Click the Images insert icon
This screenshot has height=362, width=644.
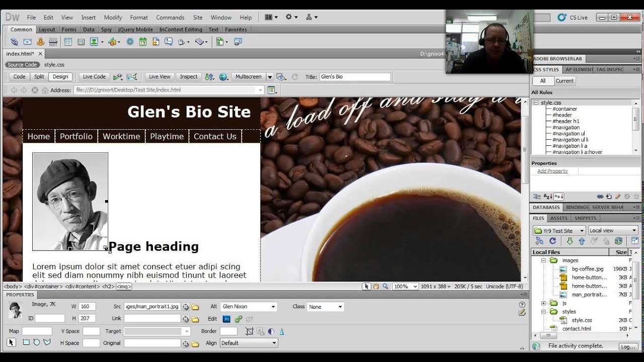point(94,42)
